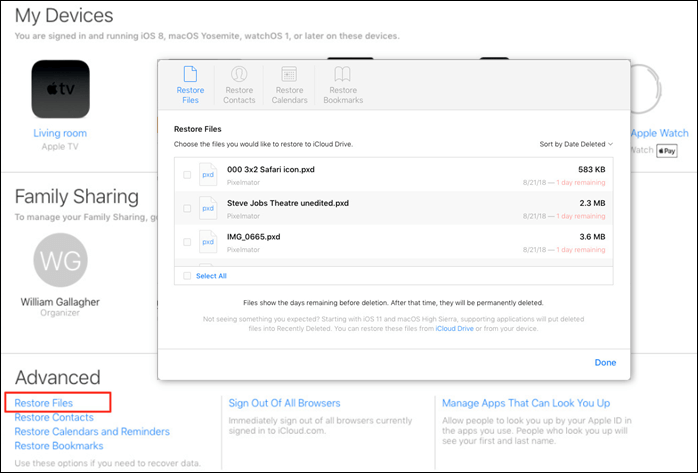Switch to the Restore Contacts tab label
This screenshot has width=698, height=473.
[240, 95]
